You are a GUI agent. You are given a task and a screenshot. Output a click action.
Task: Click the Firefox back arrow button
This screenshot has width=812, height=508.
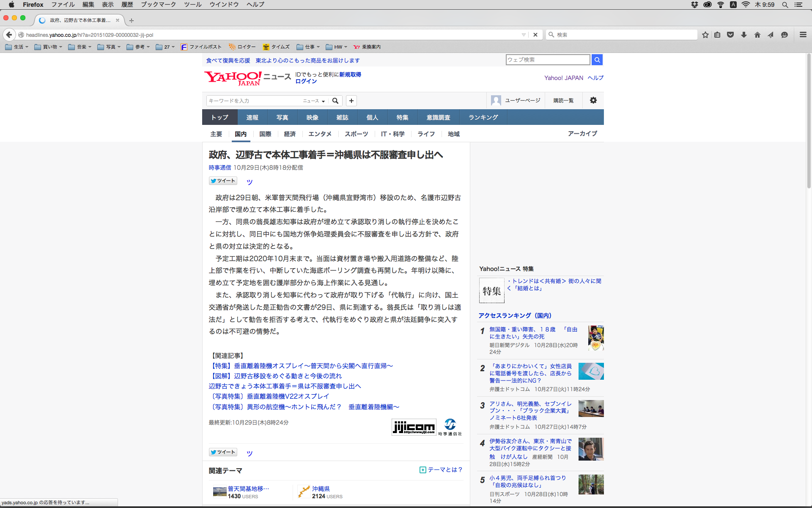[x=9, y=35]
